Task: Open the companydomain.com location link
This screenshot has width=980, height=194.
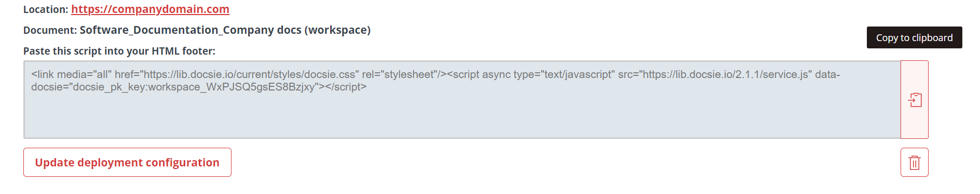Action: tap(150, 9)
